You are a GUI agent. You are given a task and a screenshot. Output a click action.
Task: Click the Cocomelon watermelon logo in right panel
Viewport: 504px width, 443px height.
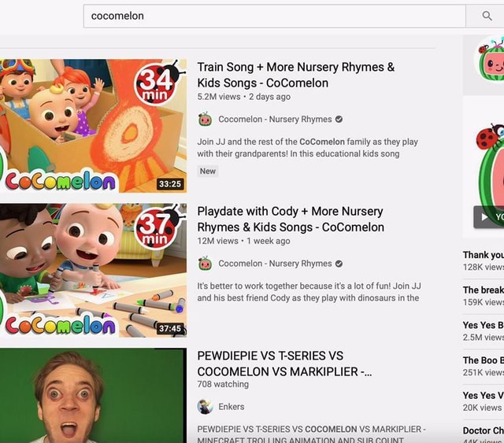[491, 61]
